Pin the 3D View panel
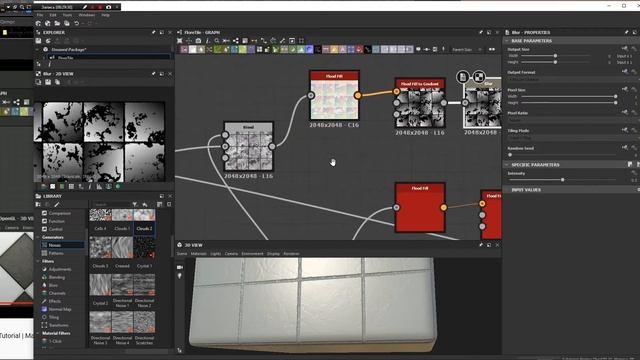This screenshot has width=640, height=360. click(480, 245)
